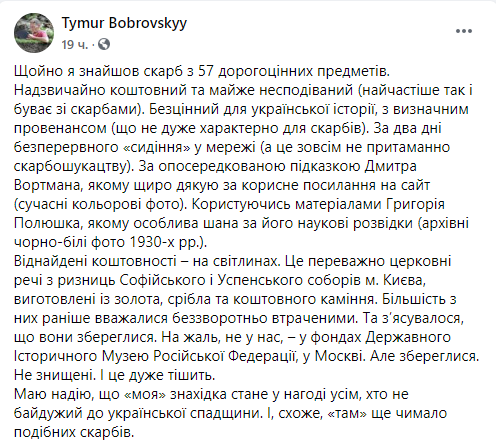This screenshot has height=444, width=496.
Task: Click the '19 ч.' post timestamp
Action: click(x=75, y=44)
